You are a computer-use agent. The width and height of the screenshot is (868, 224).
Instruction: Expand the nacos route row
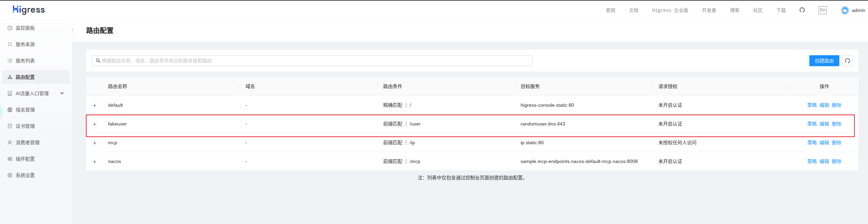coord(95,162)
